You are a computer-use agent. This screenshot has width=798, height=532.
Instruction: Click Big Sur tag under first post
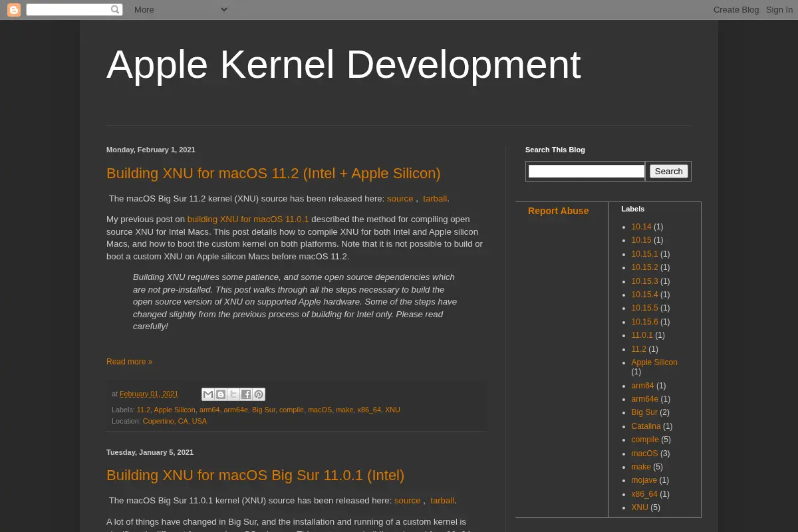(263, 410)
